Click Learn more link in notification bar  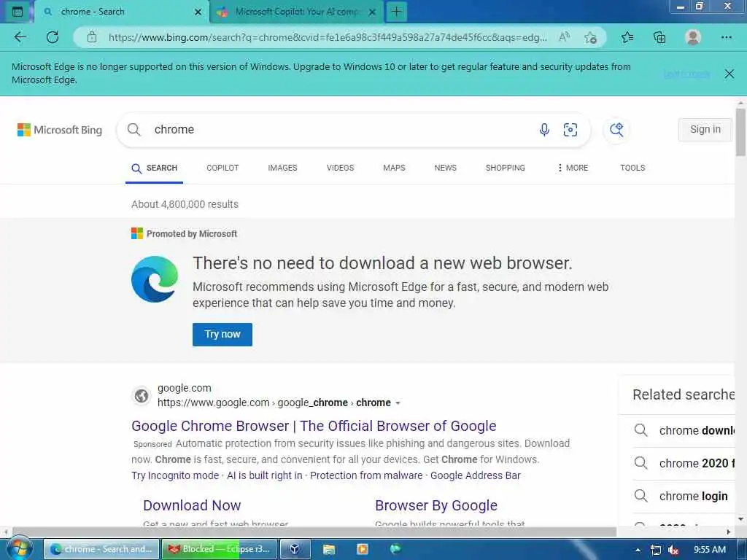coord(686,74)
